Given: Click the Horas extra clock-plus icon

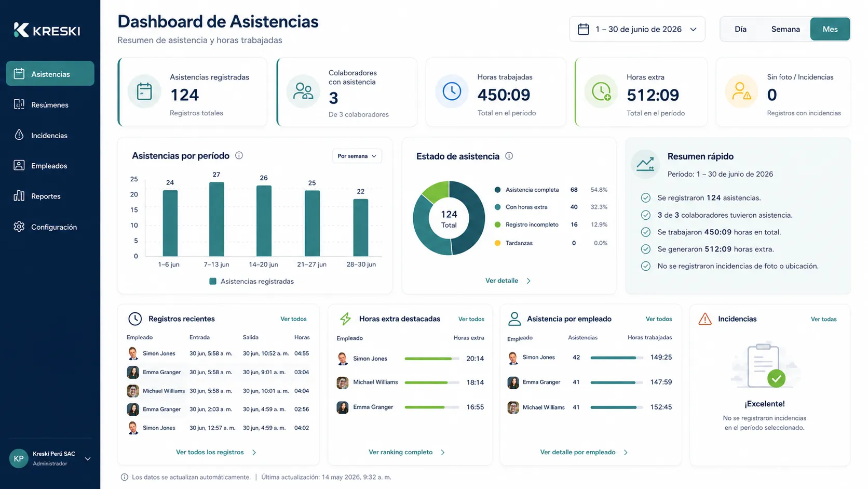Looking at the screenshot, I should point(601,91).
